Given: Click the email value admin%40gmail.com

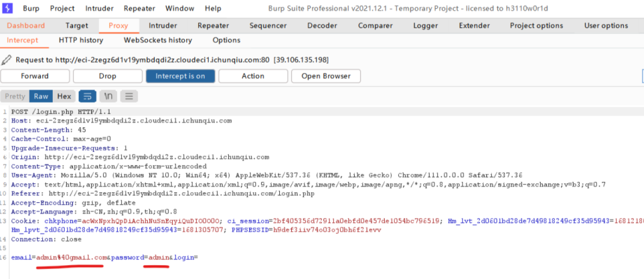Looking at the screenshot, I should point(72,257).
